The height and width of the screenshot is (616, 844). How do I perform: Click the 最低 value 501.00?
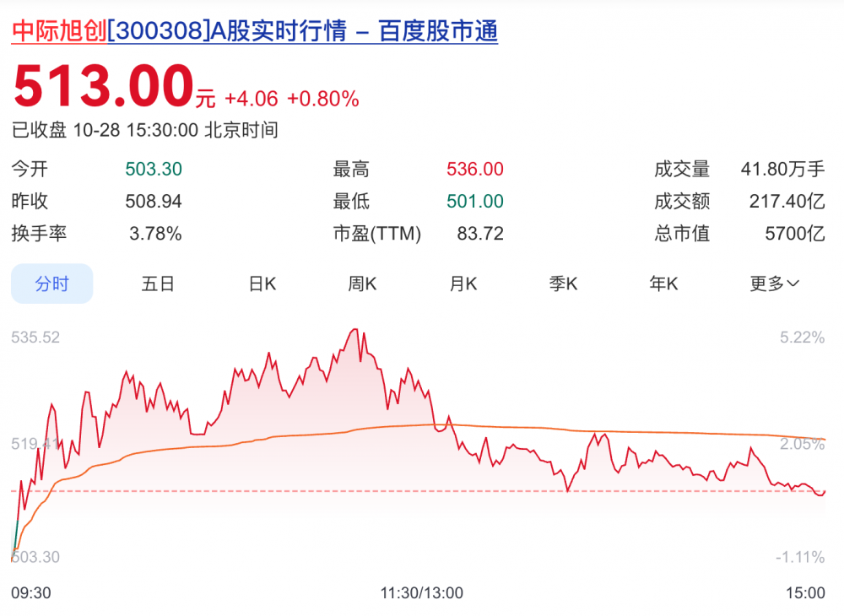click(475, 202)
